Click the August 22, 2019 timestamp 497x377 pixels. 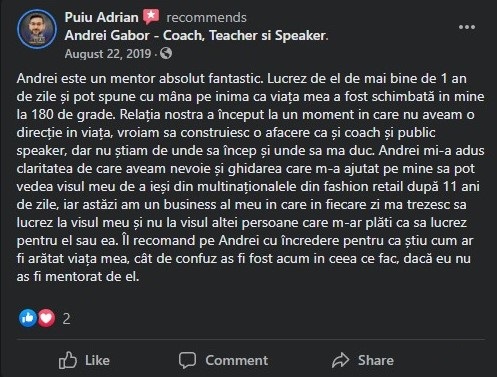click(x=108, y=54)
